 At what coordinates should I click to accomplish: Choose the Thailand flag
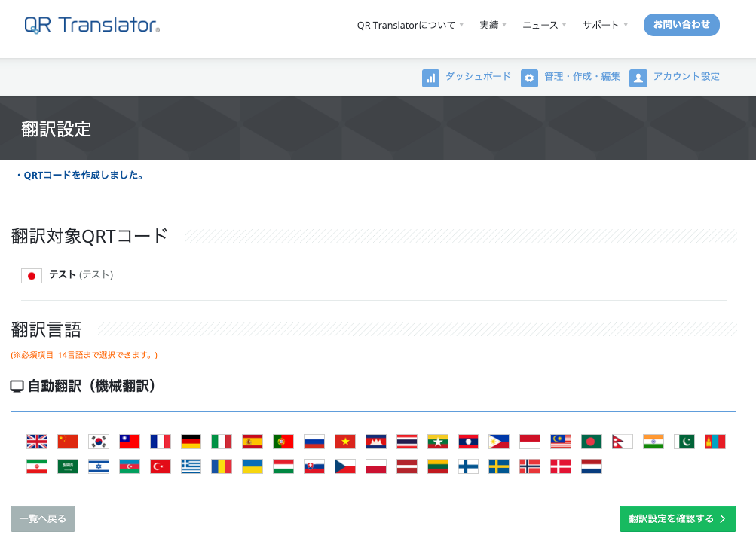pyautogui.click(x=407, y=442)
